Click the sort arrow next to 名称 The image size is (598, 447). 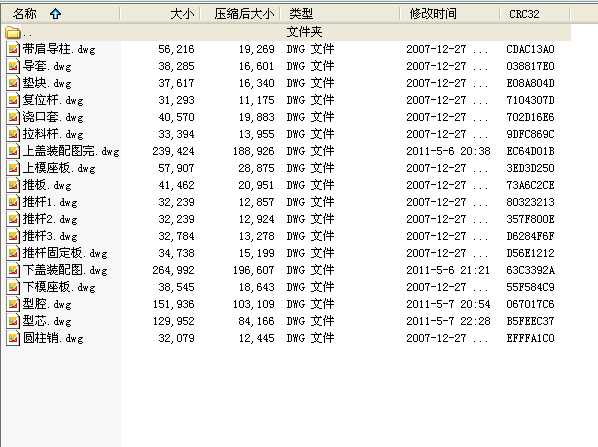point(56,14)
